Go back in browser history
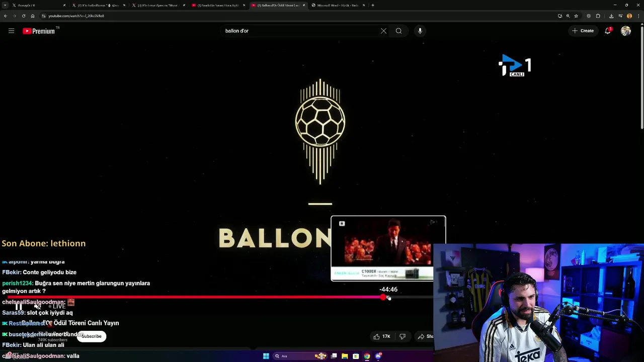 tap(6, 16)
